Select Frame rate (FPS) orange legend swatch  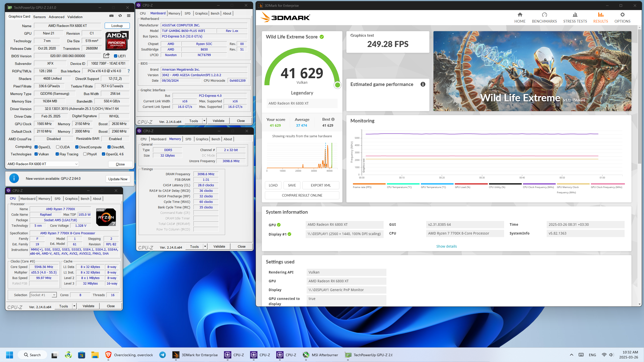369,184
